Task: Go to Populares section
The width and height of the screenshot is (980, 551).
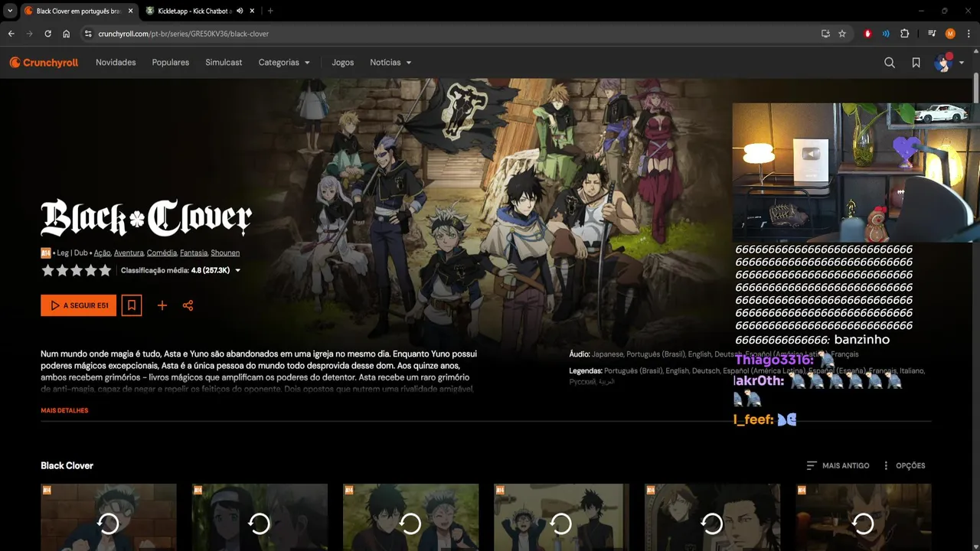Action: point(171,63)
